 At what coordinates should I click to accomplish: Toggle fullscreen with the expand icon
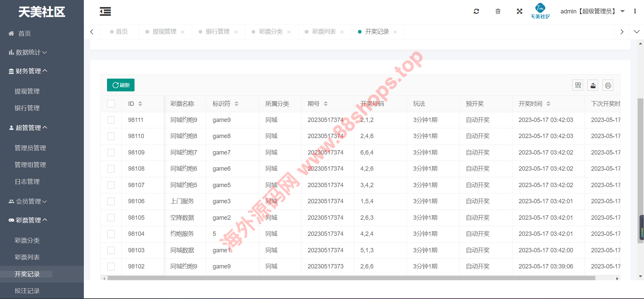click(520, 11)
